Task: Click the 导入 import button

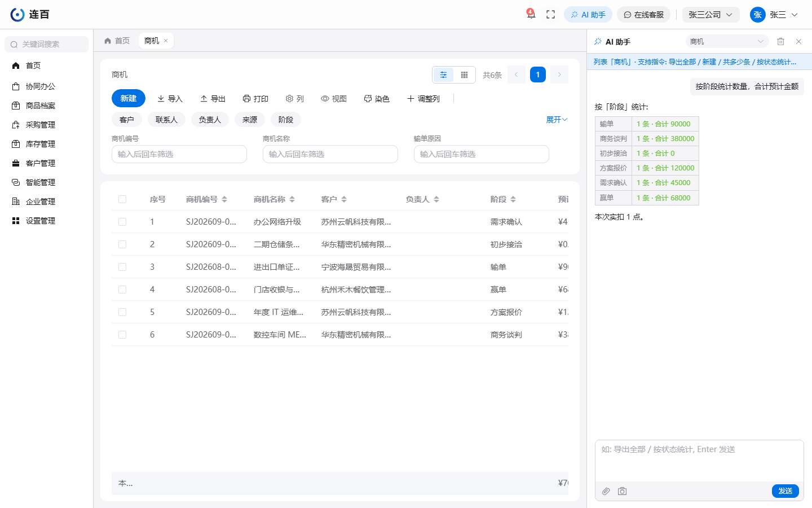Action: point(170,99)
